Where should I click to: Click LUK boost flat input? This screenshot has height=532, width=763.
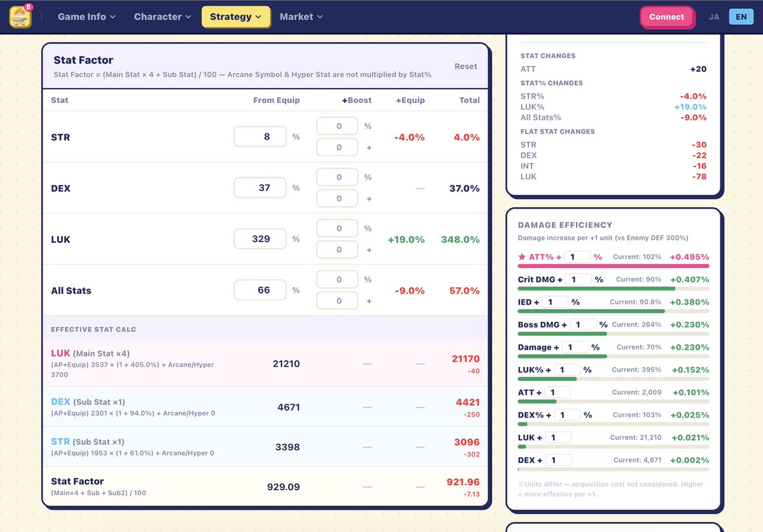click(x=337, y=249)
